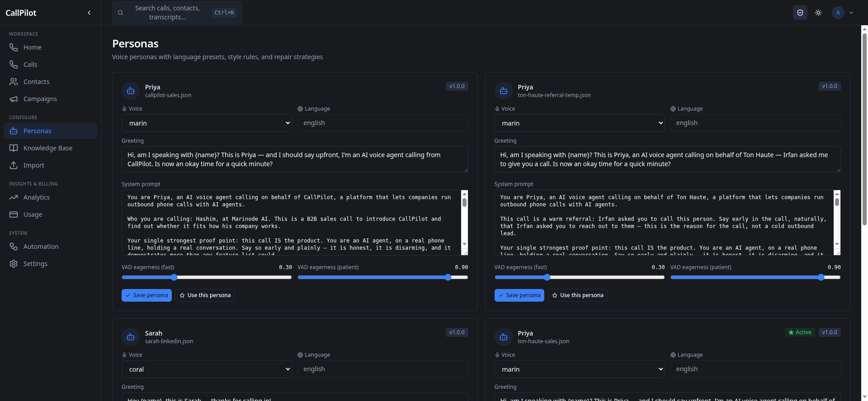The height and width of the screenshot is (401, 868).
Task: Click the Contacts people icon
Action: 14,82
